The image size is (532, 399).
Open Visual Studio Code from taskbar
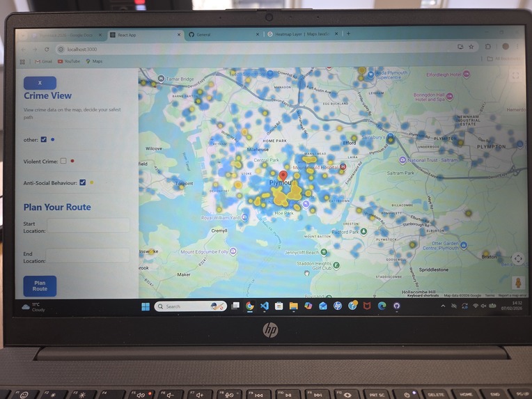coord(265,306)
